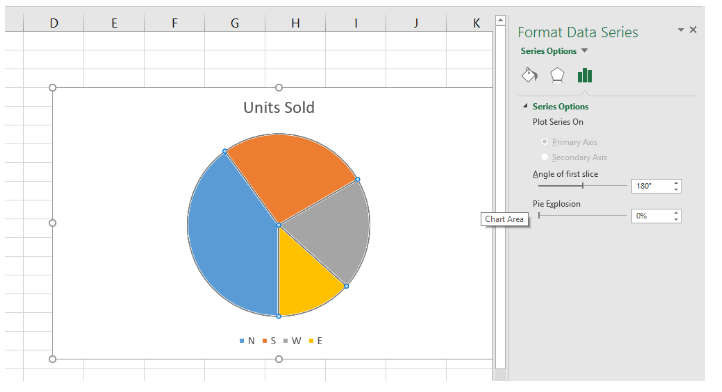Viewport: 722px width, 392px height.
Task: Select column D header
Action: tap(54, 23)
